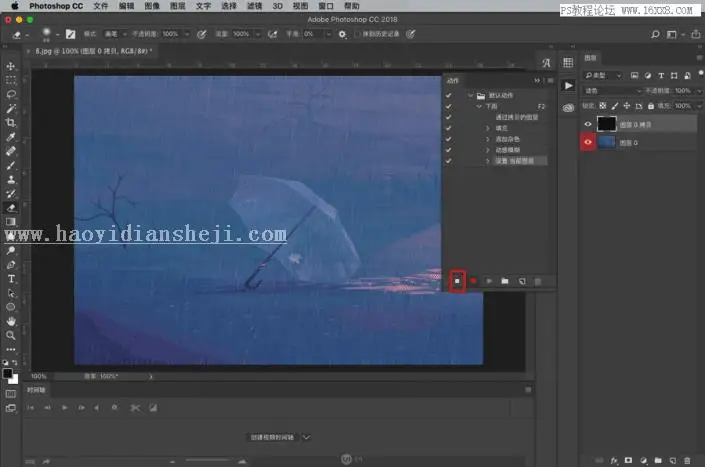Screen dimensions: 705x467
Task: Select the Zoom tool
Action: [11, 335]
